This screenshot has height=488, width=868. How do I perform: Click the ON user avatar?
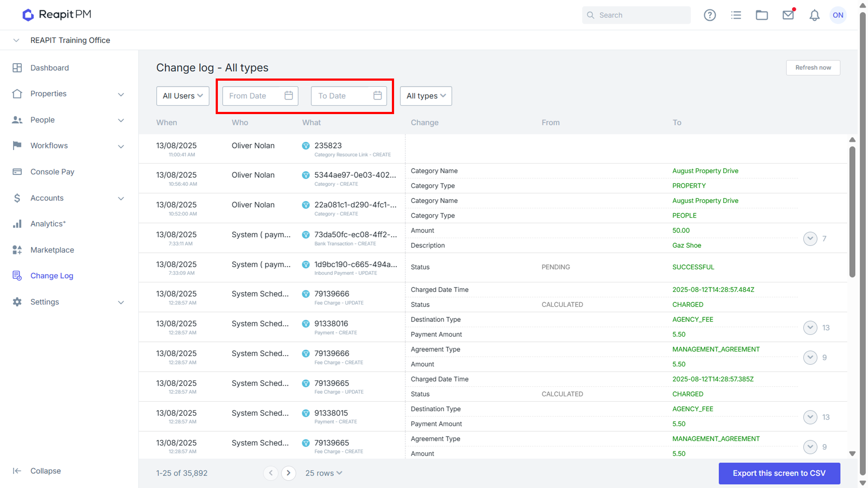[x=838, y=15]
